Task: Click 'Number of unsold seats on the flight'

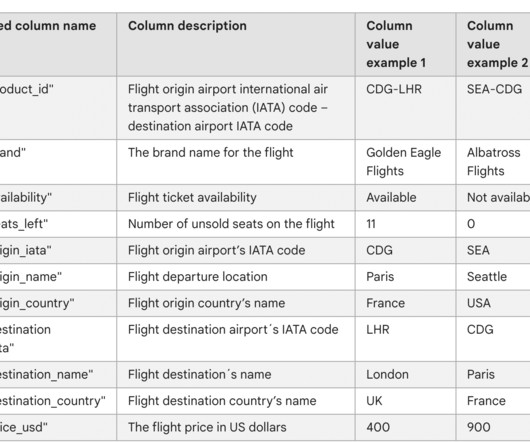Action: 231,224
